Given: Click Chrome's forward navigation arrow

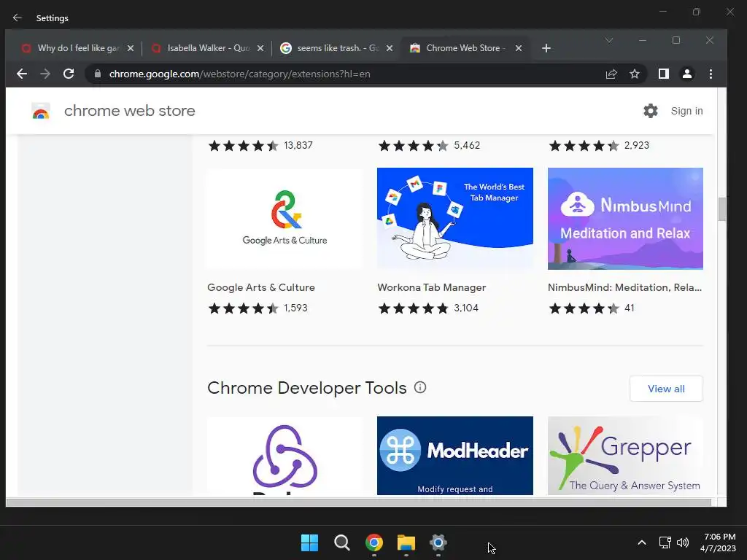Looking at the screenshot, I should (45, 74).
